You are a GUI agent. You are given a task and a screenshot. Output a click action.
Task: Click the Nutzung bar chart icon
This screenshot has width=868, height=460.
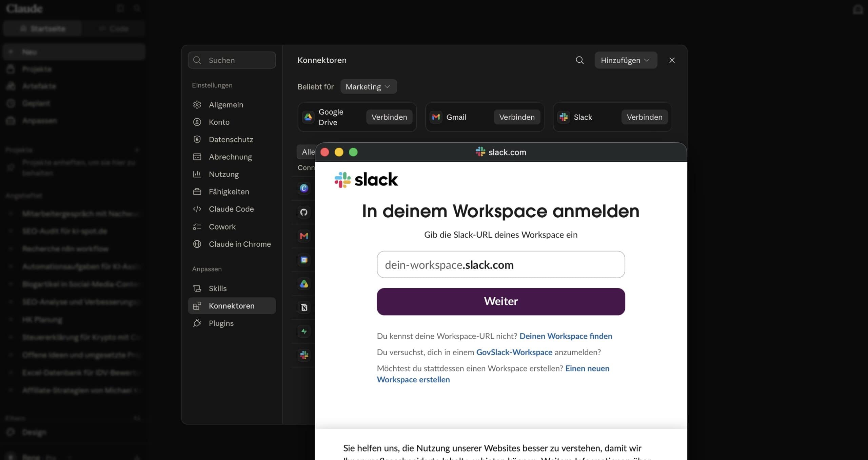click(x=197, y=174)
